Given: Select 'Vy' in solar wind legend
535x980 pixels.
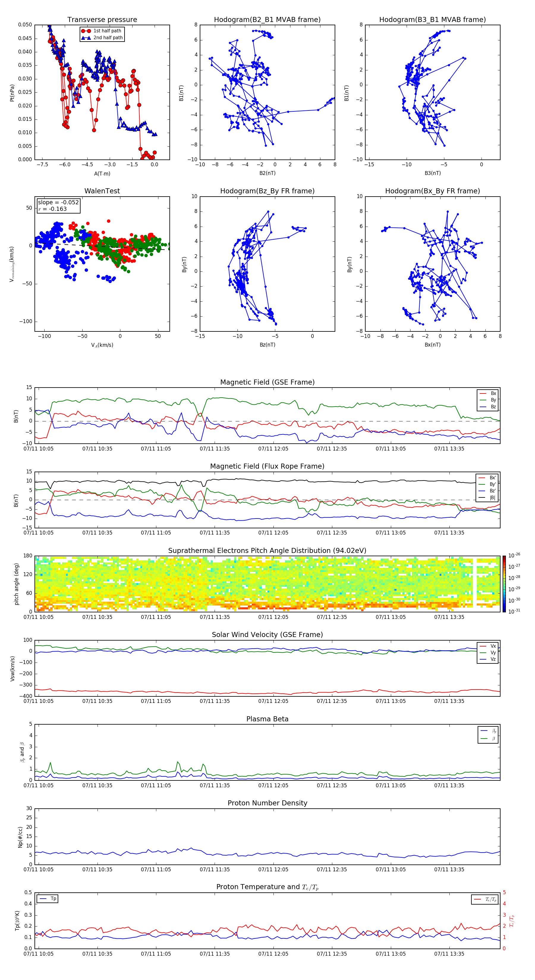Looking at the screenshot, I should click(488, 653).
